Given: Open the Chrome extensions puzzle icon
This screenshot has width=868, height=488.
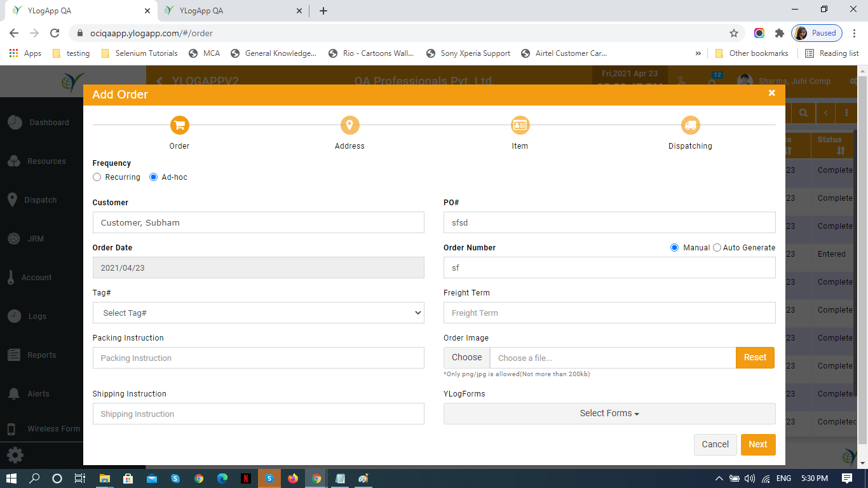Looking at the screenshot, I should (x=779, y=33).
